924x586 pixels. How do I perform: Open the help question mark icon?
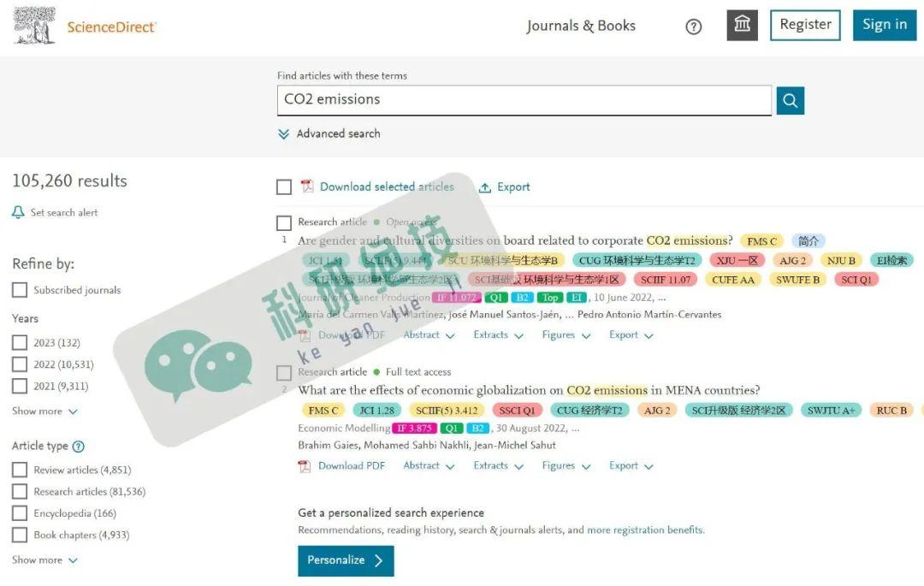coord(694,27)
